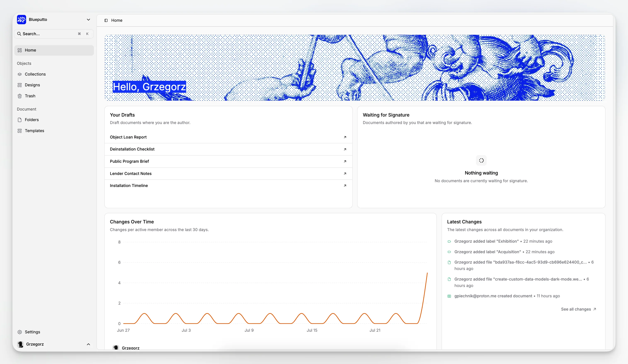Click 'Grzegorz added label "Acquisition"' entry

pyautogui.click(x=504, y=252)
